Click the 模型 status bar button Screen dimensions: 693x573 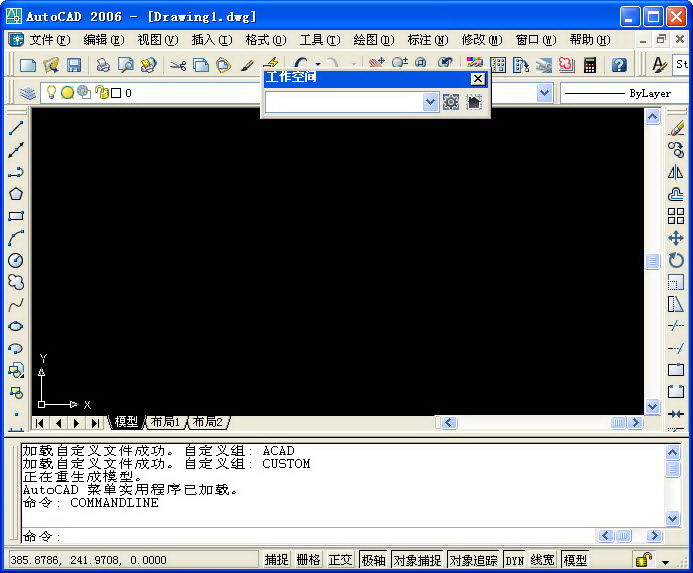click(x=575, y=560)
